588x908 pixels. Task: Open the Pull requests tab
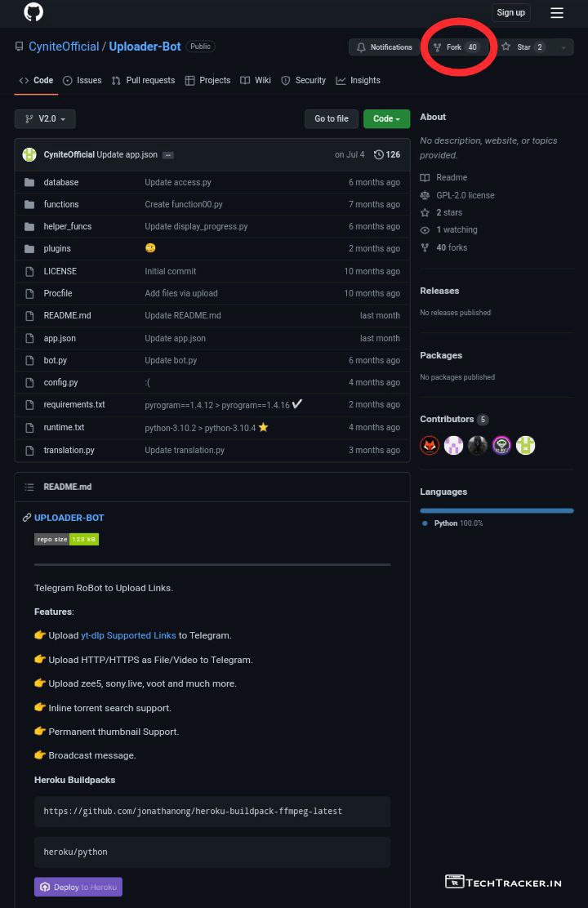pos(143,80)
